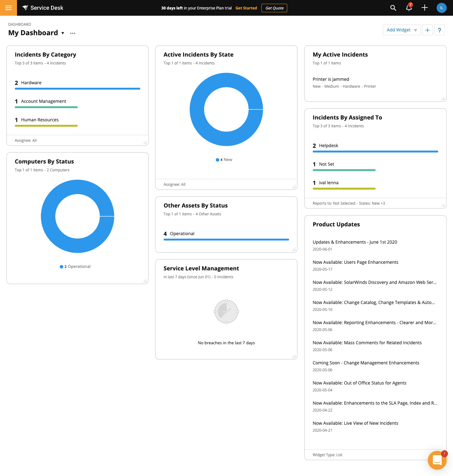This screenshot has width=453, height=476.
Task: Click the ival lenna assignee bar
Action: point(344,189)
